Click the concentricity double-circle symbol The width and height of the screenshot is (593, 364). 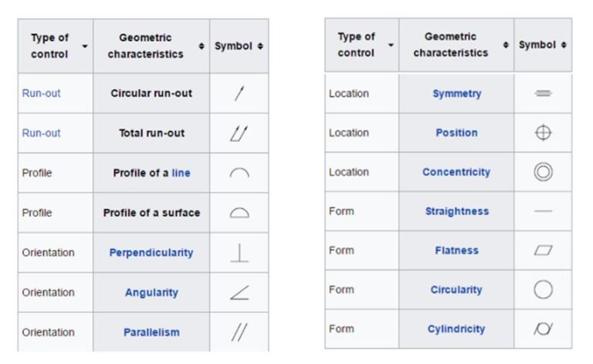click(543, 172)
